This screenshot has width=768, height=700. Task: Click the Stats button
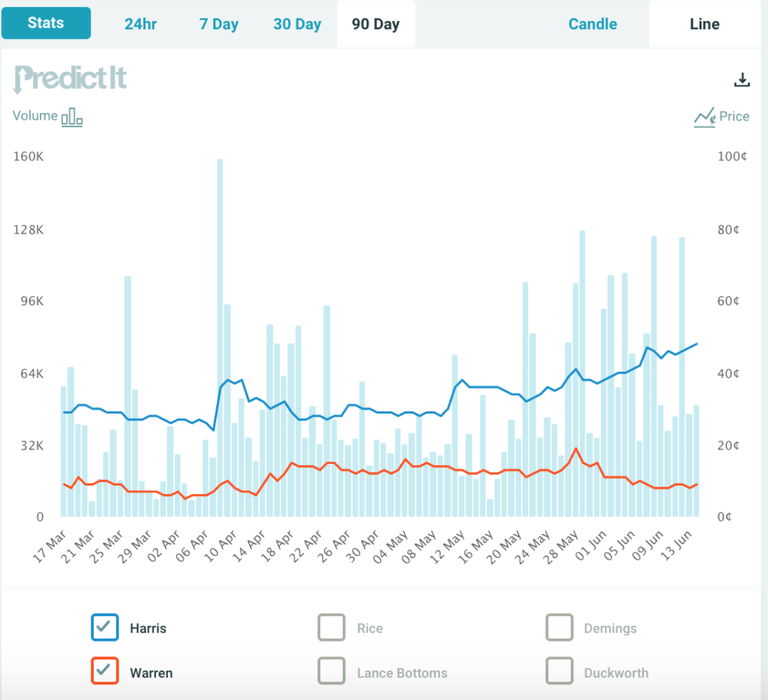click(46, 22)
